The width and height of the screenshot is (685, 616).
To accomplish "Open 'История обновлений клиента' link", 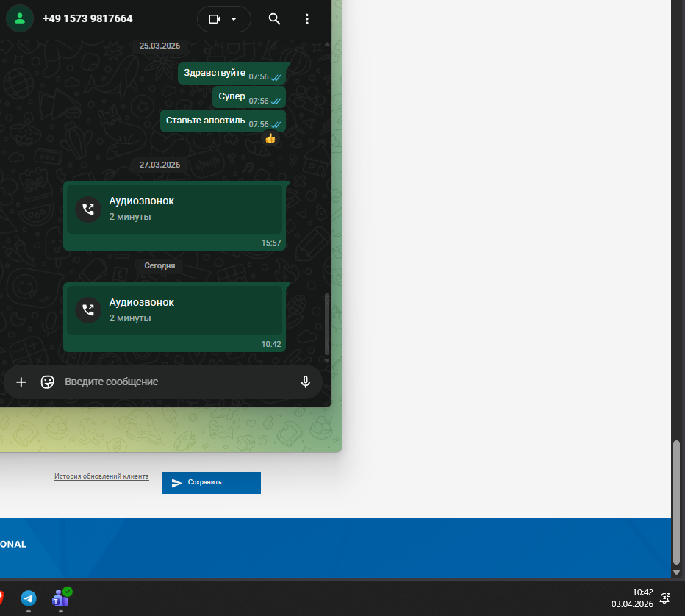I will tap(101, 476).
